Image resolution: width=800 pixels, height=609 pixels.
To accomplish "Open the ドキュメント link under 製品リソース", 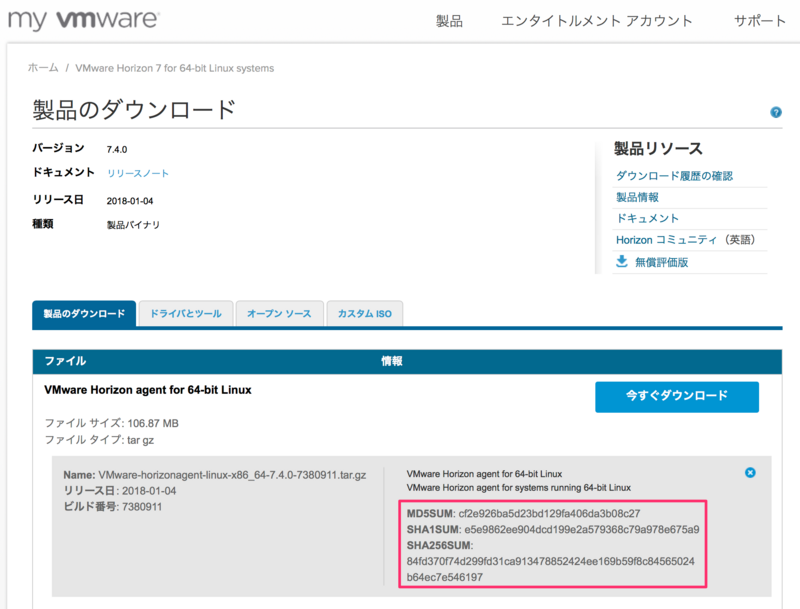I will 647,218.
